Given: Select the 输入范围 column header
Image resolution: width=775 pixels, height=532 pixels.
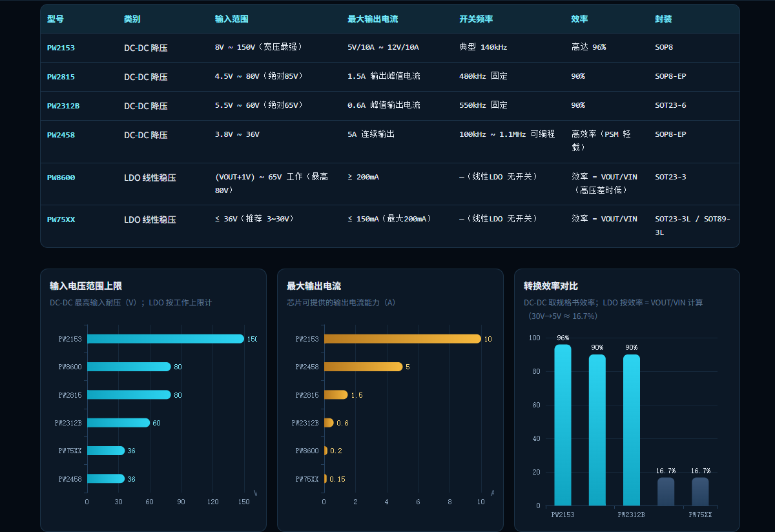Looking at the screenshot, I should 232,19.
